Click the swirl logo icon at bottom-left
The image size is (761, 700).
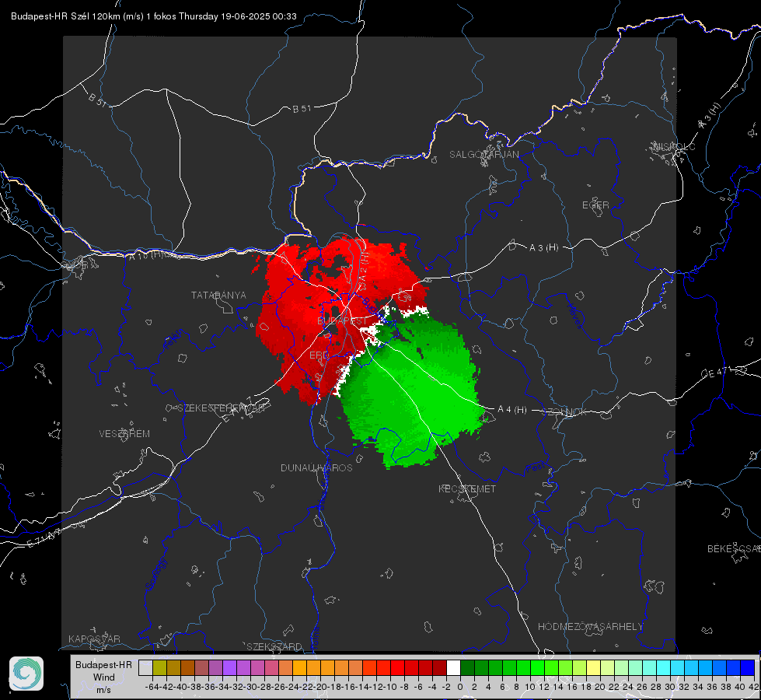coord(26,674)
